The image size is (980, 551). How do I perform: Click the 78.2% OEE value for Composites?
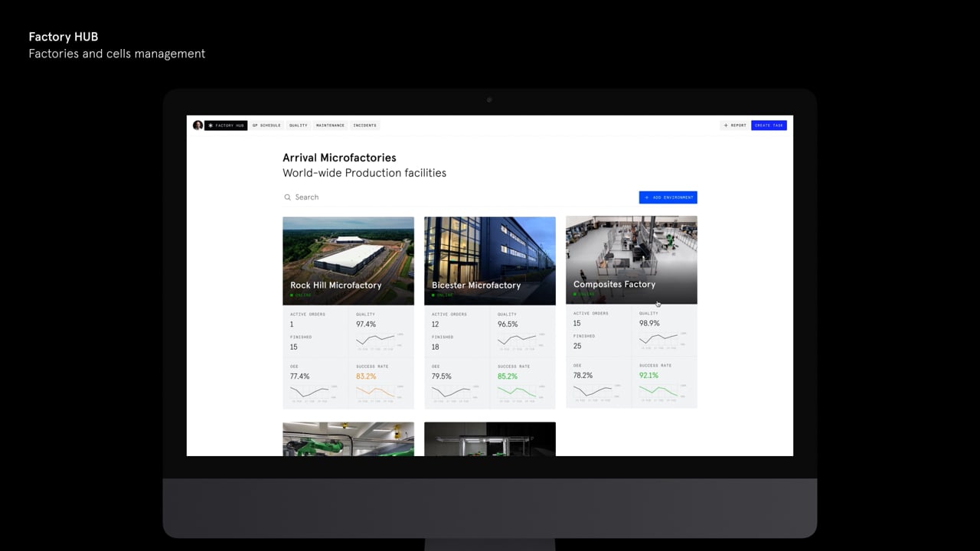point(583,376)
